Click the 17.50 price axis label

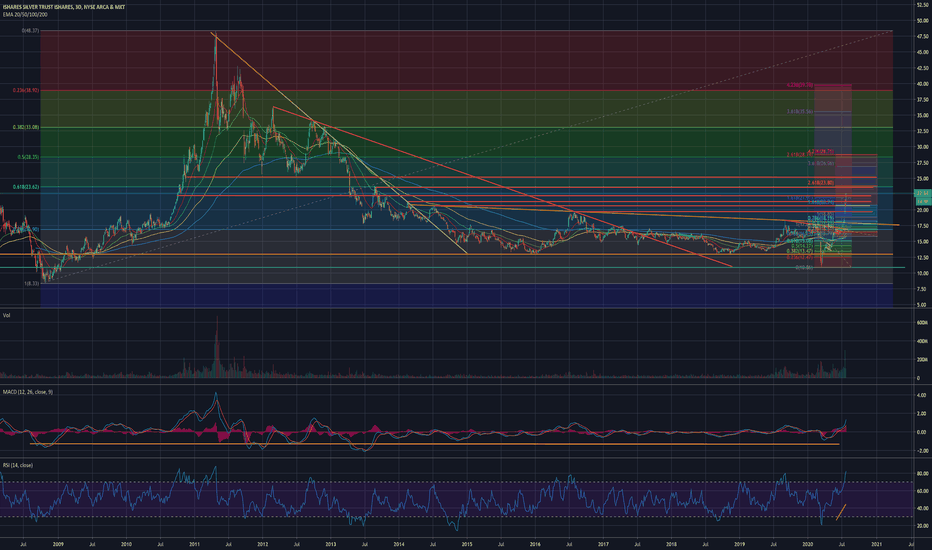(x=922, y=226)
